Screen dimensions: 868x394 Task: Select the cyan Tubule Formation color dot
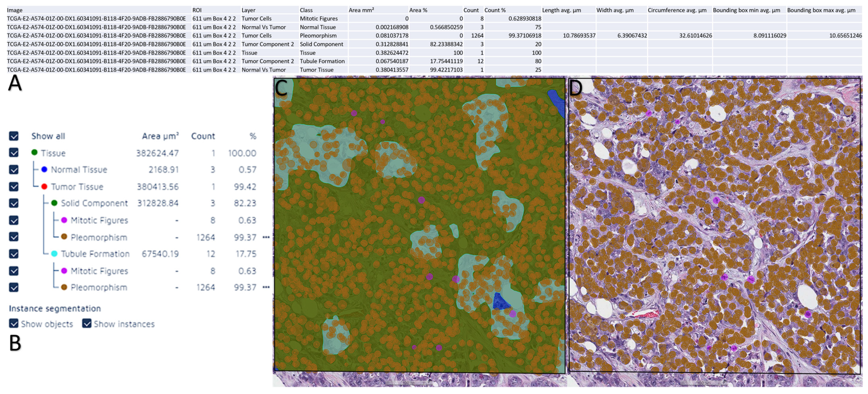pos(54,254)
